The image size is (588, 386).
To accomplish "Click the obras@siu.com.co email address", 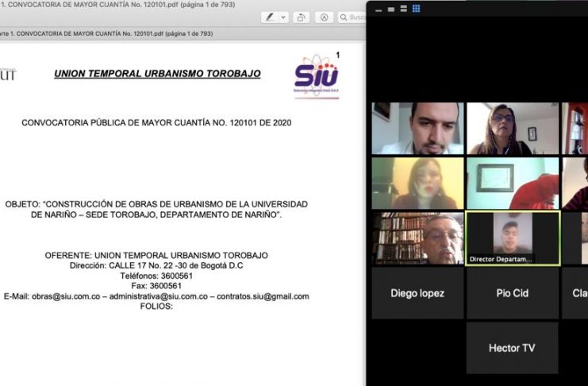I will (66, 296).
